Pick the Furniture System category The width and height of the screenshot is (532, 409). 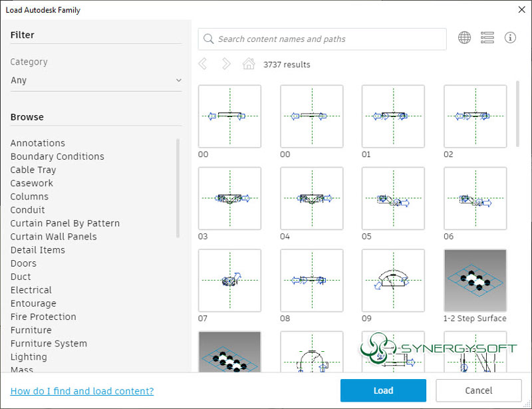(49, 344)
